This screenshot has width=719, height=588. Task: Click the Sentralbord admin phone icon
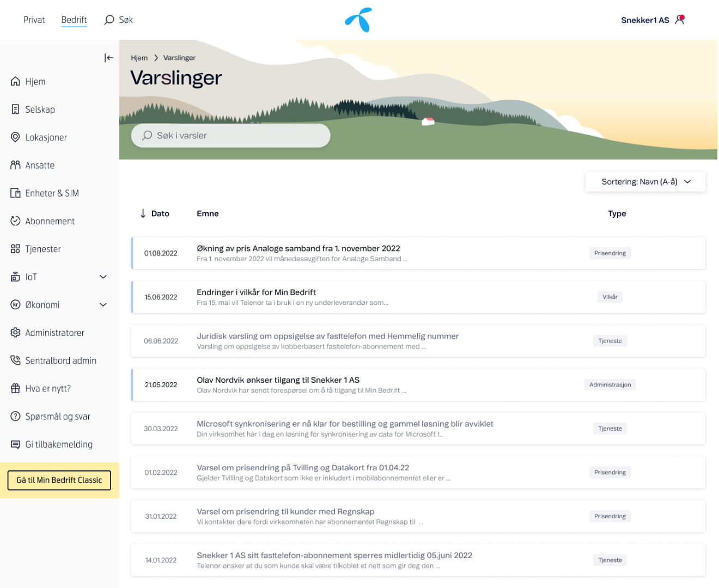pos(15,360)
